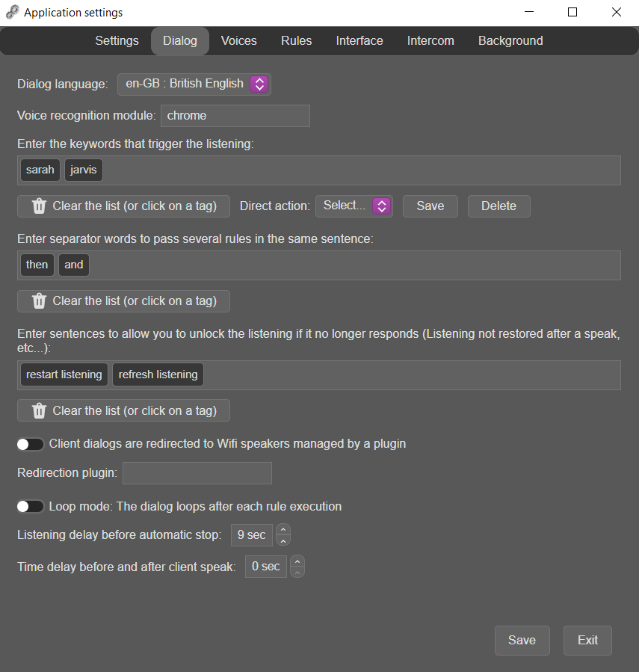
Task: Click the Delete direct action button
Action: 498,206
